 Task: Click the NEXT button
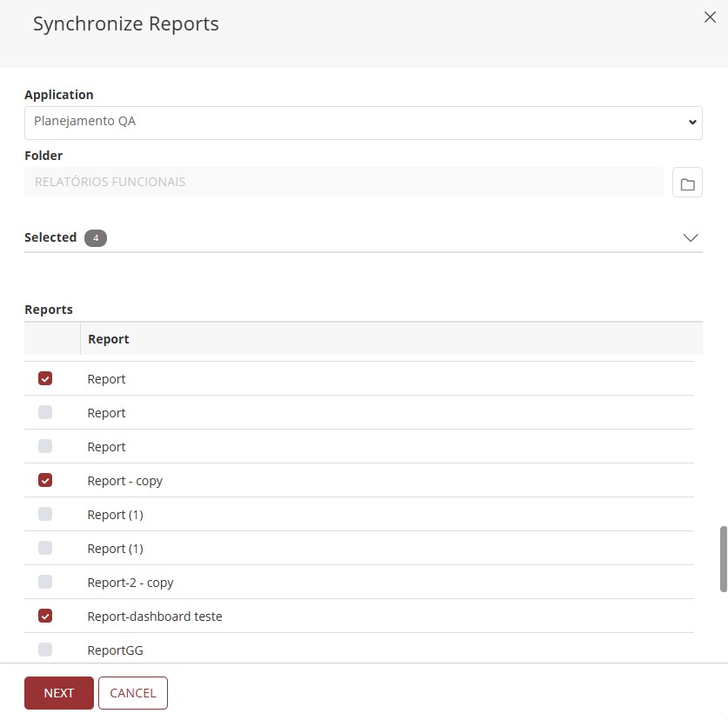[58, 692]
